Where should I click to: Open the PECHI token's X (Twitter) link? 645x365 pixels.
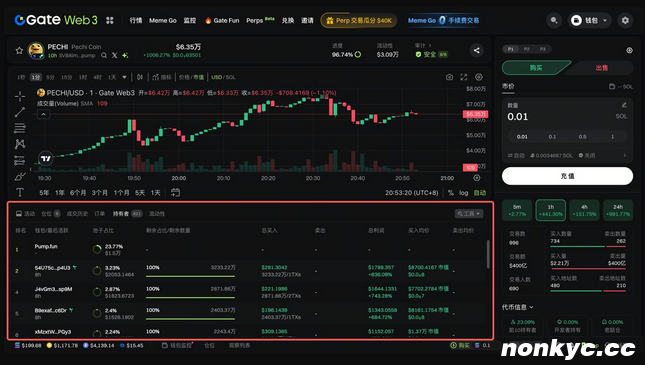[x=114, y=55]
